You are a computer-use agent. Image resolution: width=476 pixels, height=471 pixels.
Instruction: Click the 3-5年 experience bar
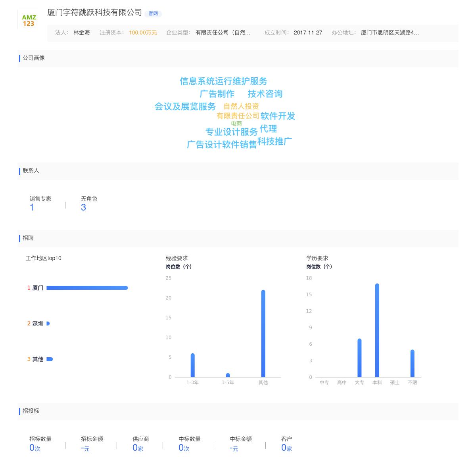pyautogui.click(x=228, y=375)
